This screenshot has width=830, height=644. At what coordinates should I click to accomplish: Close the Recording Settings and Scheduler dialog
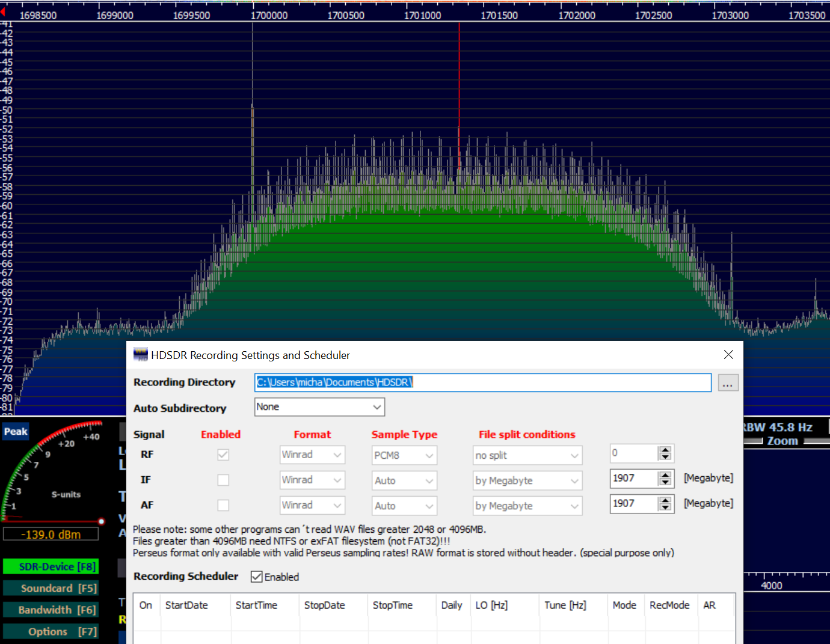pyautogui.click(x=728, y=355)
